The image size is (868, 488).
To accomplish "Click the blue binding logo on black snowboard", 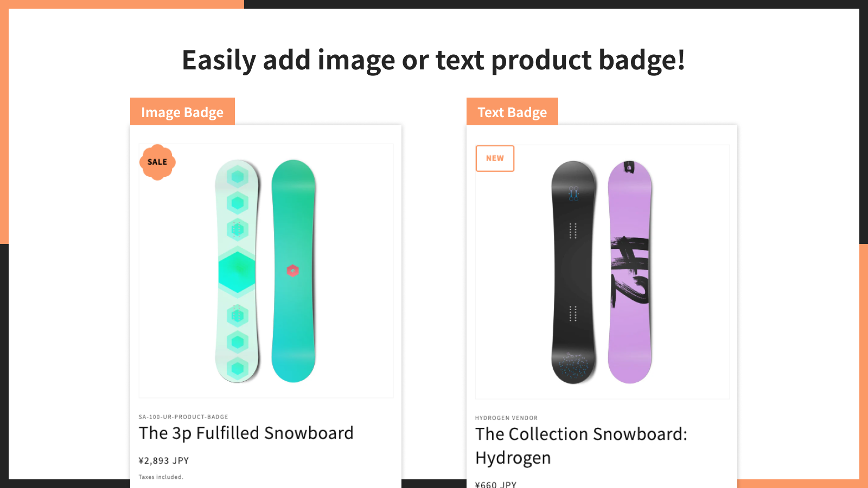I will (x=573, y=194).
